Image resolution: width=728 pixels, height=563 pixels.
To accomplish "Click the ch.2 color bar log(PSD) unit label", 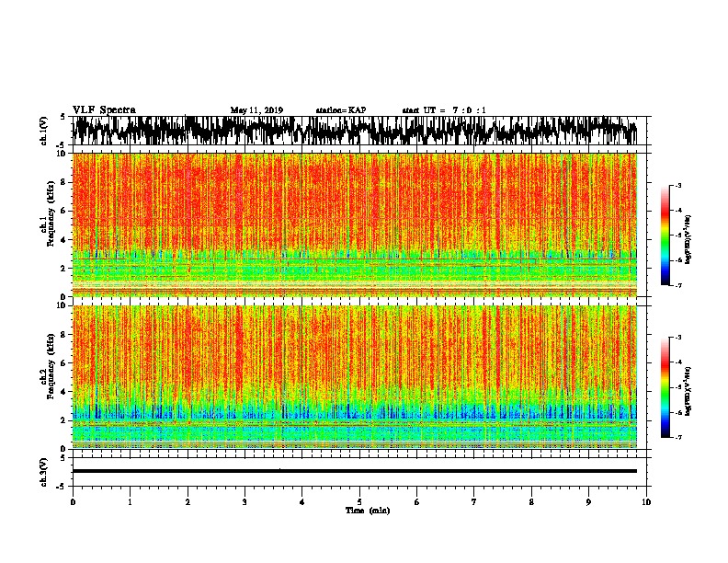I will 688,391.
